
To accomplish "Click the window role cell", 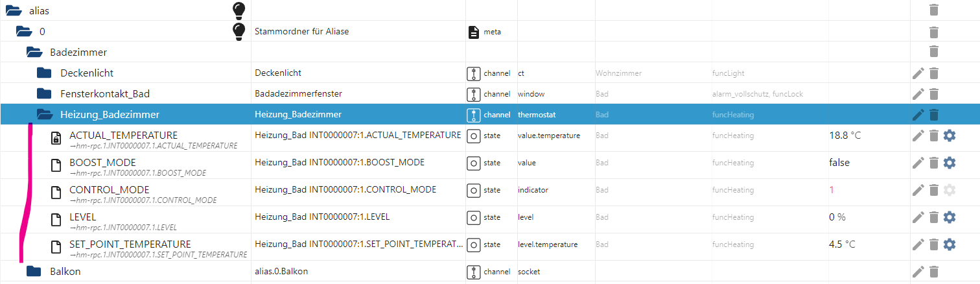I will [531, 94].
